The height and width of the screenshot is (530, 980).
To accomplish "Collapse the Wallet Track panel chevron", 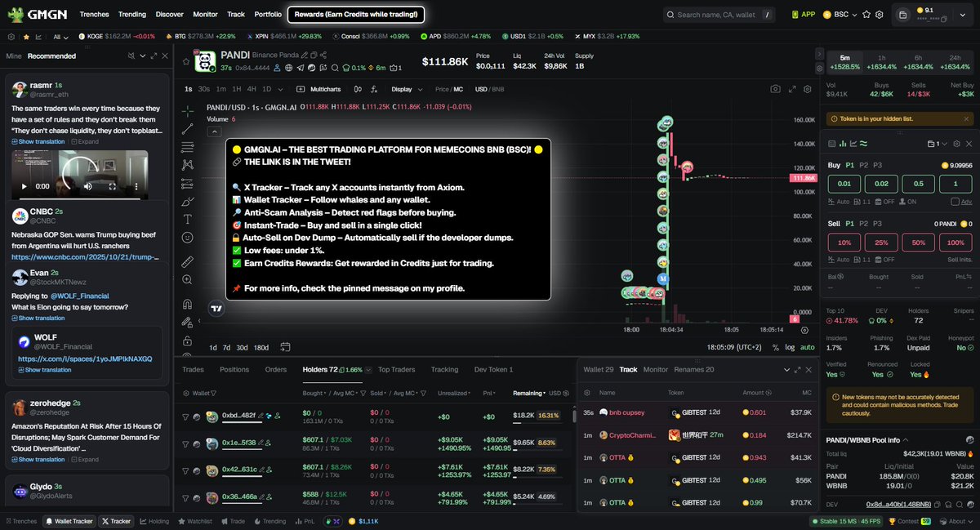I will click(x=787, y=370).
